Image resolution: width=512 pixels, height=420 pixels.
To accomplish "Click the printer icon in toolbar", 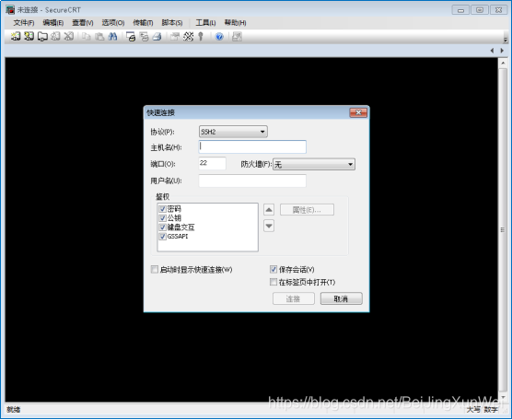I will tap(157, 36).
